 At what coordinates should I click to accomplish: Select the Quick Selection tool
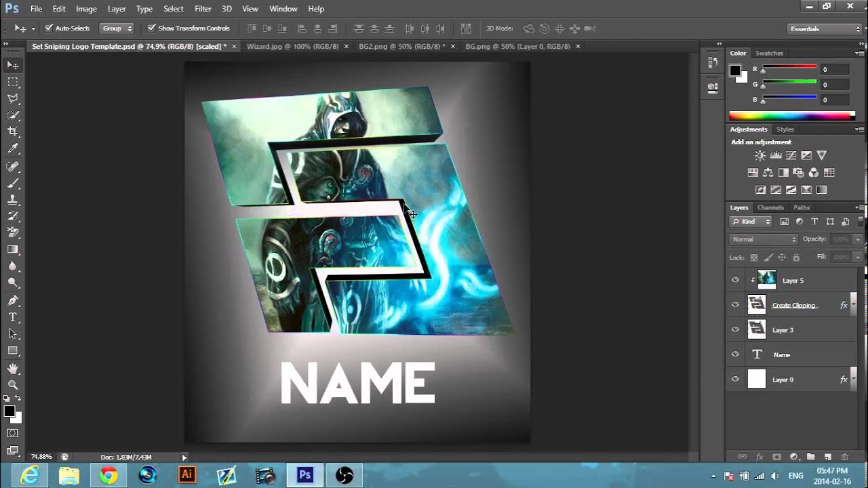tap(13, 116)
